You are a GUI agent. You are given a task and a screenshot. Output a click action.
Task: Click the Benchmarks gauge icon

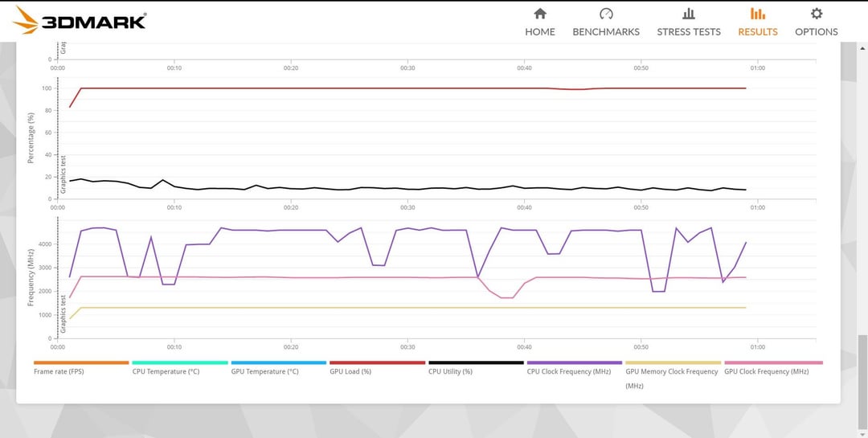[x=606, y=14]
